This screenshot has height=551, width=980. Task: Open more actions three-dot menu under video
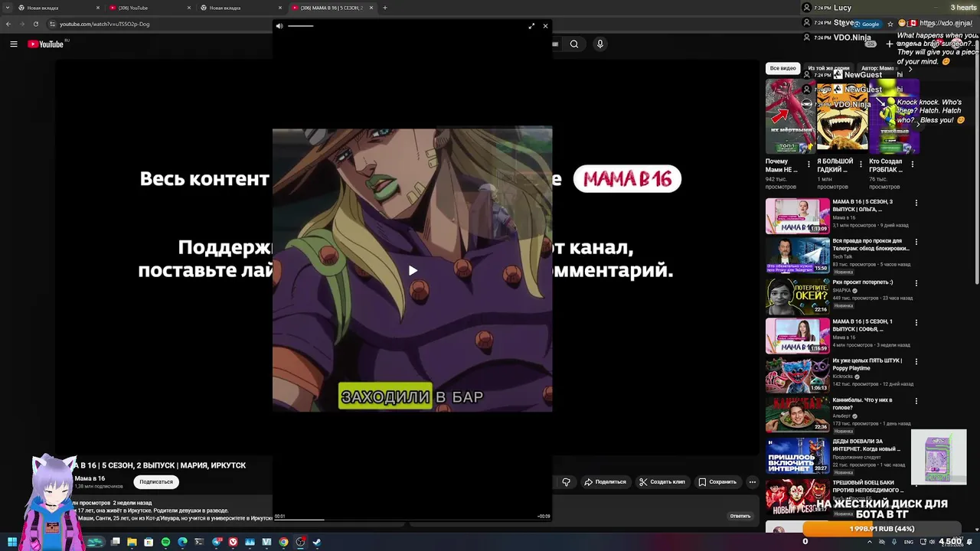tap(753, 482)
